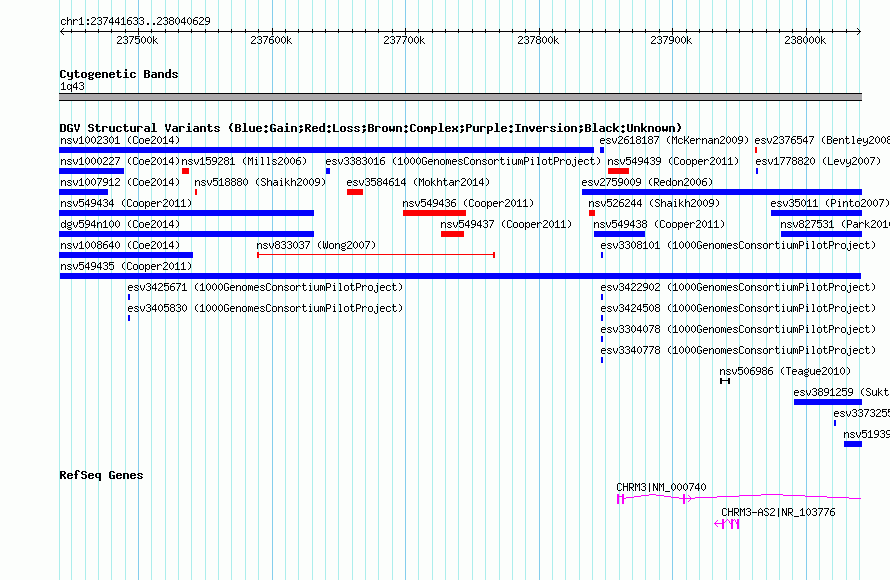Select the nsv1007912 blue bar
Screen dimensions: 890x580
(83, 192)
